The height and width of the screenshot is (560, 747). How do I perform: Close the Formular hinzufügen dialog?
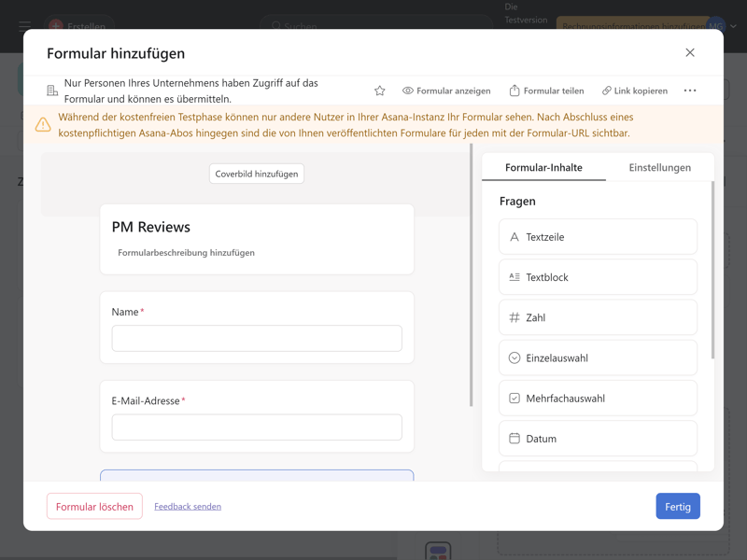coord(690,53)
